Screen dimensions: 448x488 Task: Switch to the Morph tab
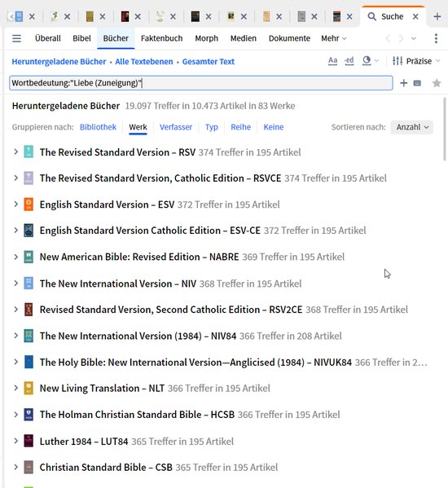[x=207, y=38]
